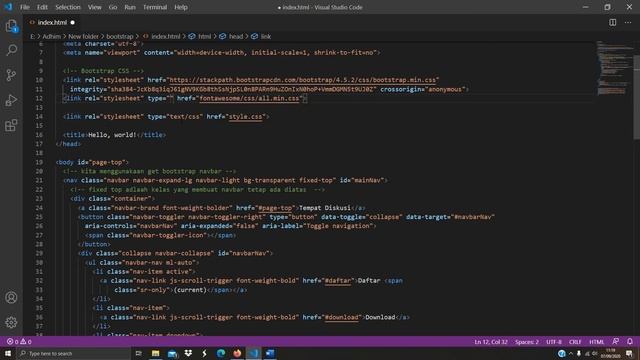Screen dimensions: 640x360
Task: Click the fontawesome/css/all.min.css link
Action: pos(249,98)
